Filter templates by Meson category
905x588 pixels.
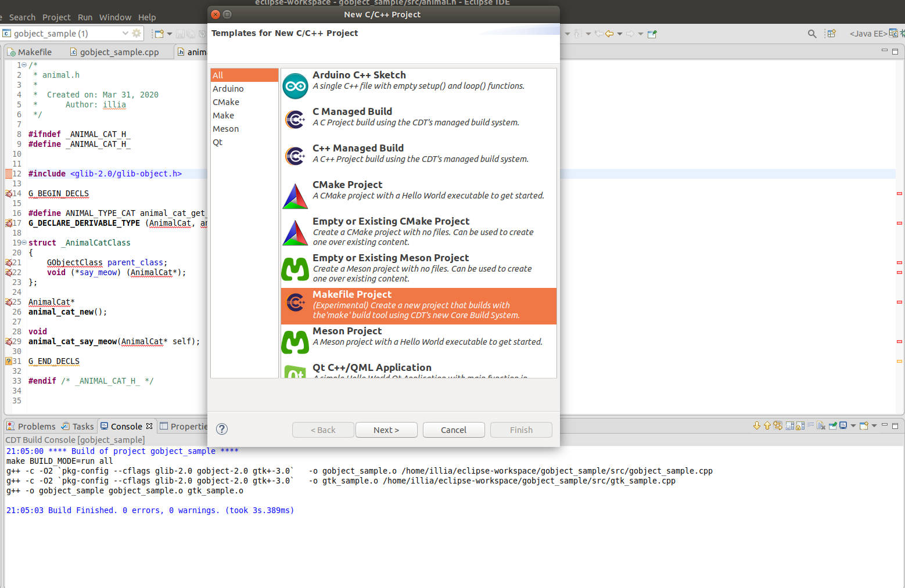pyautogui.click(x=245, y=128)
